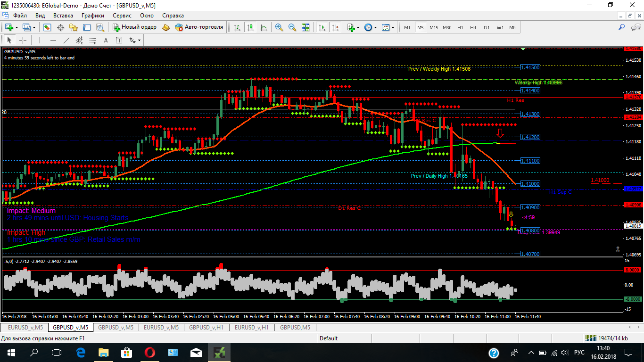Click the Новый ордер button
Viewport: 644px width, 362px height.
(134, 27)
